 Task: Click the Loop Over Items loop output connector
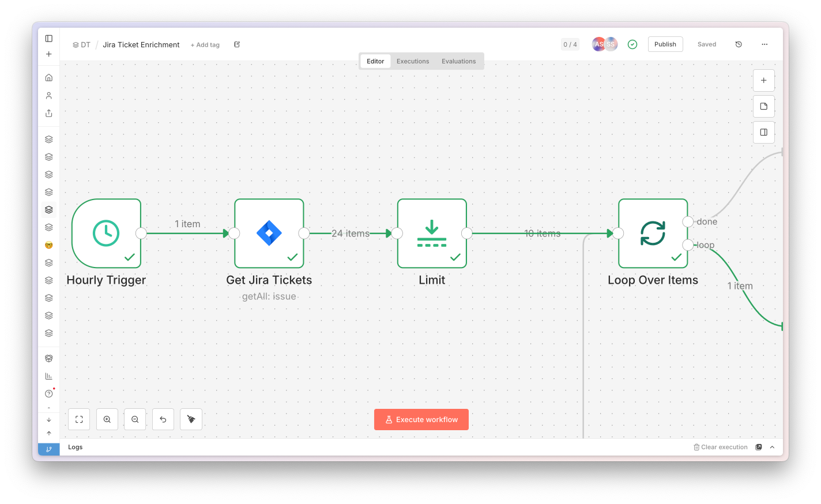click(x=688, y=245)
